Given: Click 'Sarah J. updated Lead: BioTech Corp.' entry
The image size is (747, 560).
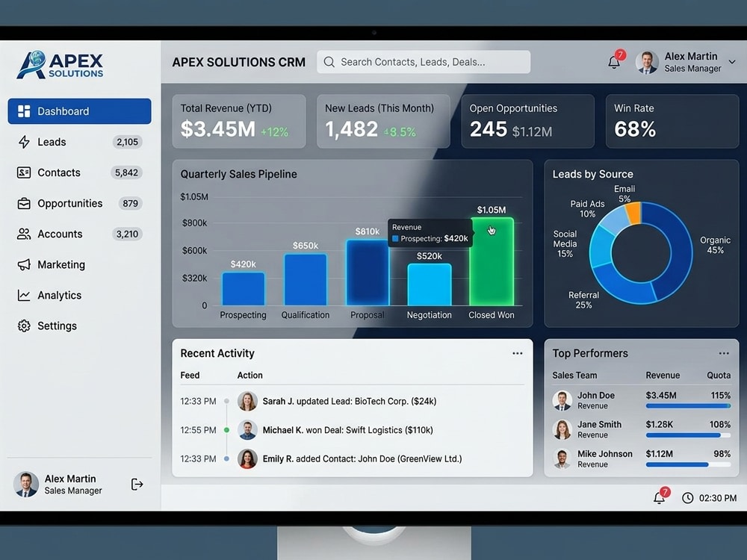Looking at the screenshot, I should 350,402.
